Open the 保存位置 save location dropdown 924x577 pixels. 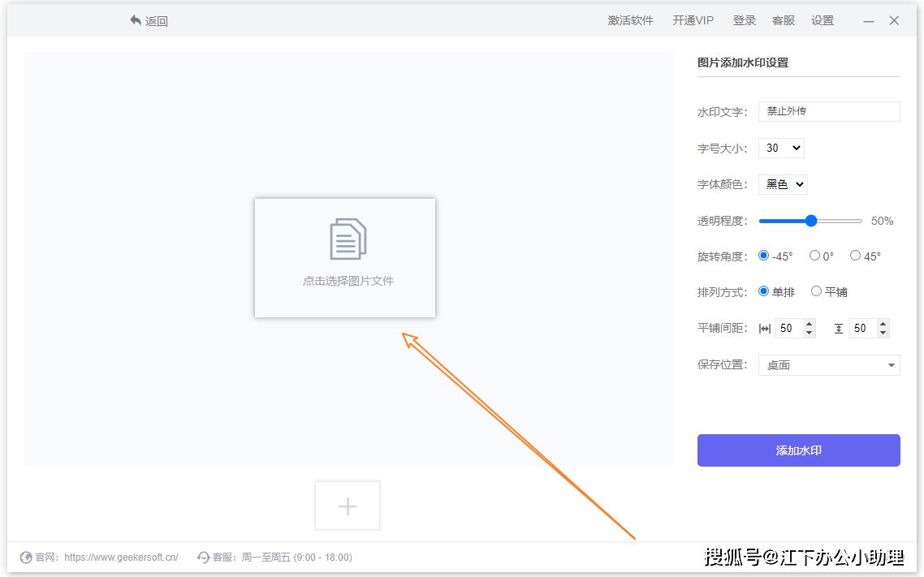(828, 364)
